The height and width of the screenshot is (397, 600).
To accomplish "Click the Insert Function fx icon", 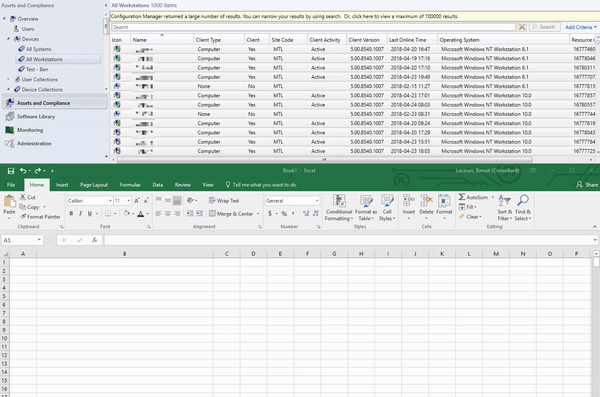I will pyautogui.click(x=95, y=240).
